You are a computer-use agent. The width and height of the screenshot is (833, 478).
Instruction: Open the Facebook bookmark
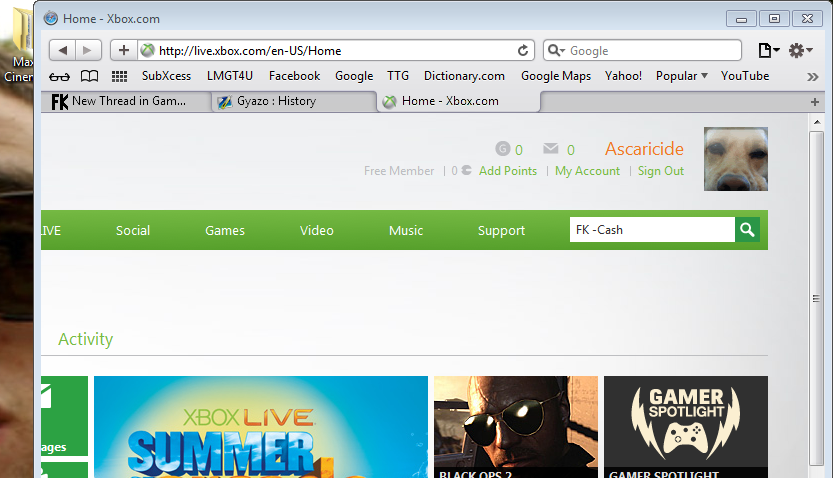pyautogui.click(x=294, y=76)
